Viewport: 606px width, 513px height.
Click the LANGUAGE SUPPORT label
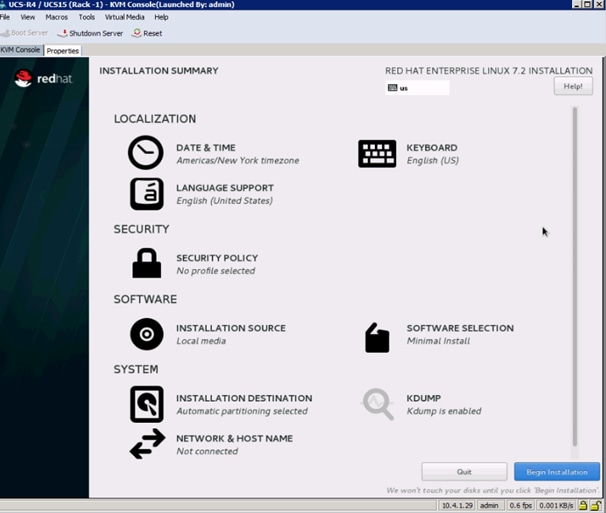coord(225,188)
